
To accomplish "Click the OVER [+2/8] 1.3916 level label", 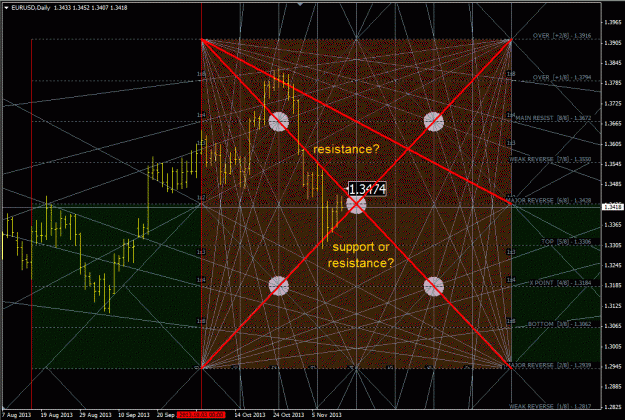I will [x=562, y=36].
